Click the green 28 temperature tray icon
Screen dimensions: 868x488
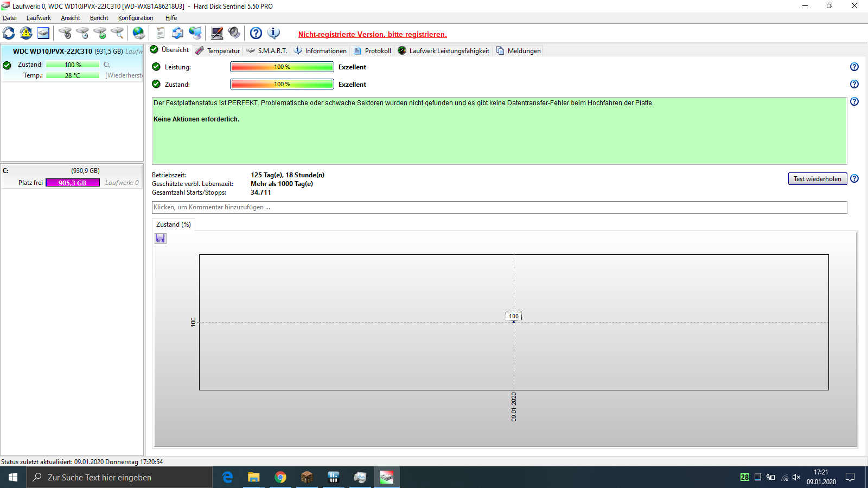click(x=745, y=477)
